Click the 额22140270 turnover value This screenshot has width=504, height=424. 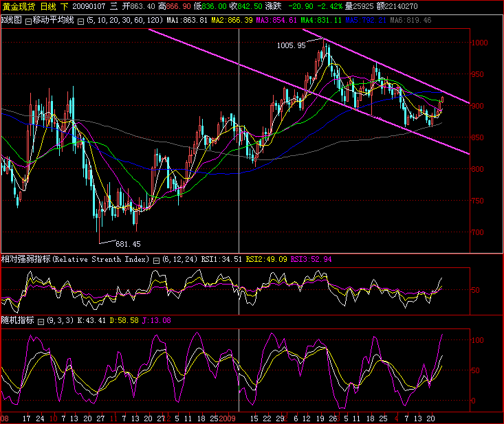[x=397, y=6]
